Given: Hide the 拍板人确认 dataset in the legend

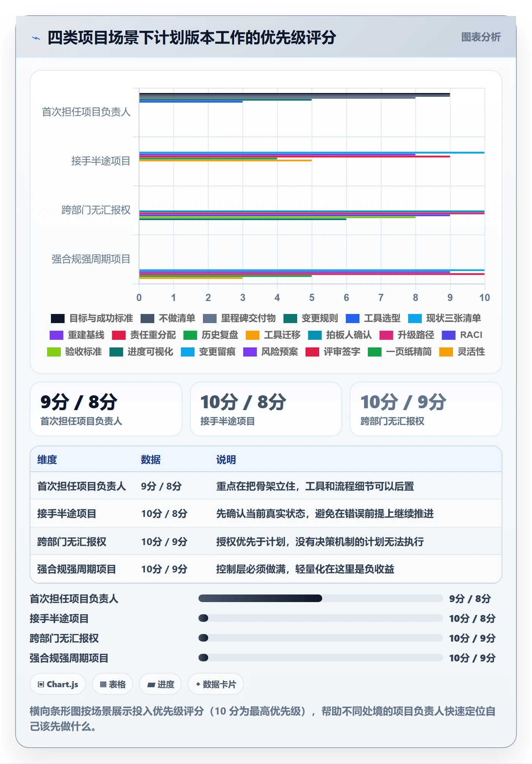Looking at the screenshot, I should tap(340, 335).
